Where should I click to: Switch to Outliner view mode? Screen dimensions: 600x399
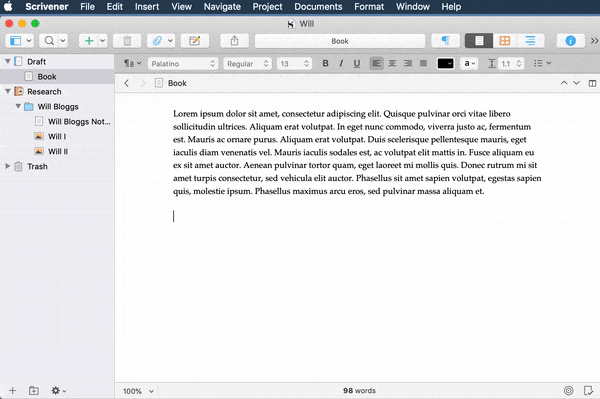(530, 41)
